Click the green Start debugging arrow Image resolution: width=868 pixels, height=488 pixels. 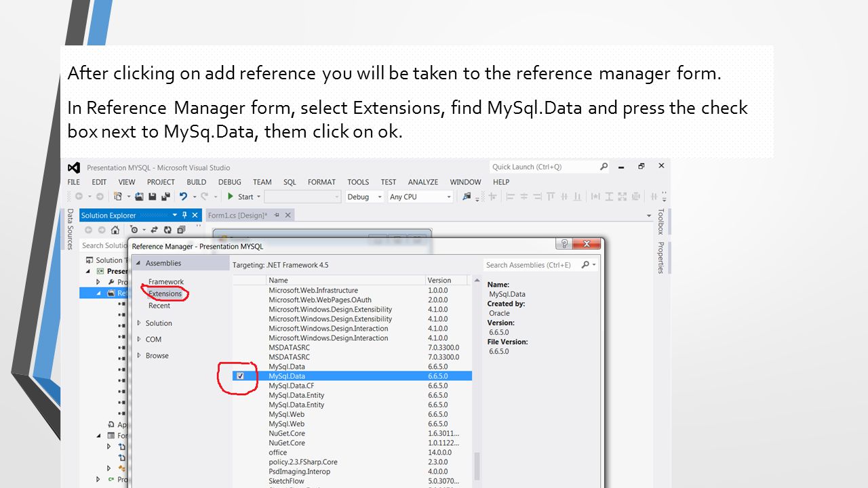coord(231,197)
